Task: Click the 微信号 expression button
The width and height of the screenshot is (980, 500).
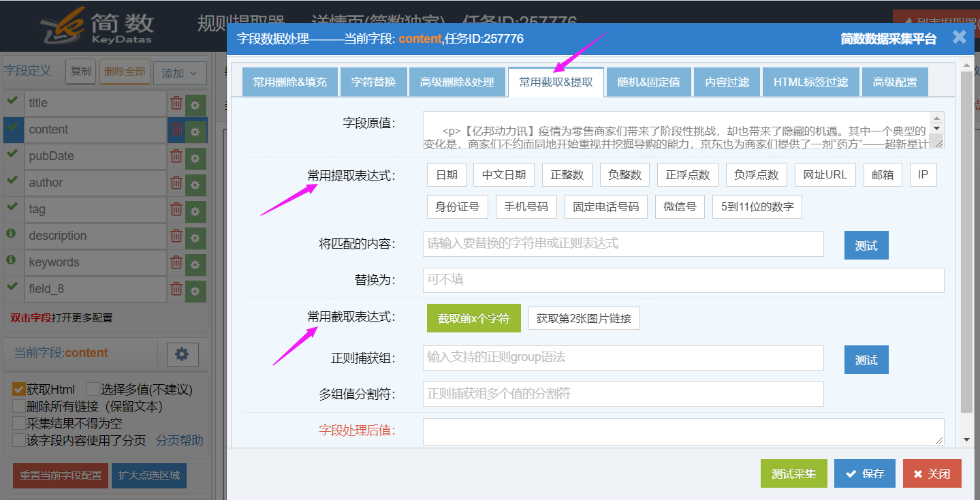Action: point(680,207)
